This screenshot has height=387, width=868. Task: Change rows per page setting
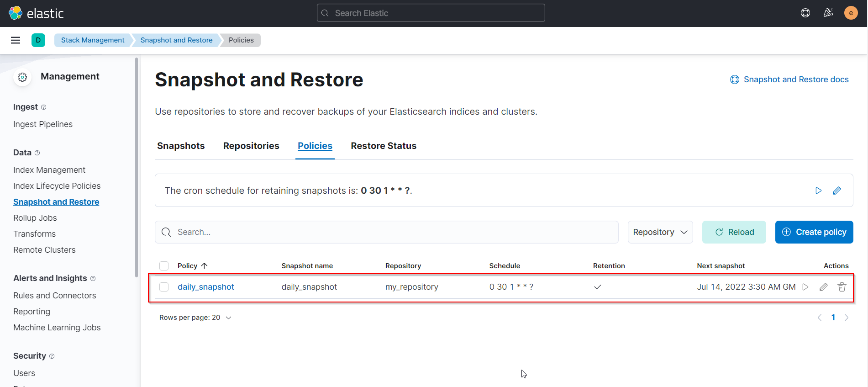pos(195,318)
